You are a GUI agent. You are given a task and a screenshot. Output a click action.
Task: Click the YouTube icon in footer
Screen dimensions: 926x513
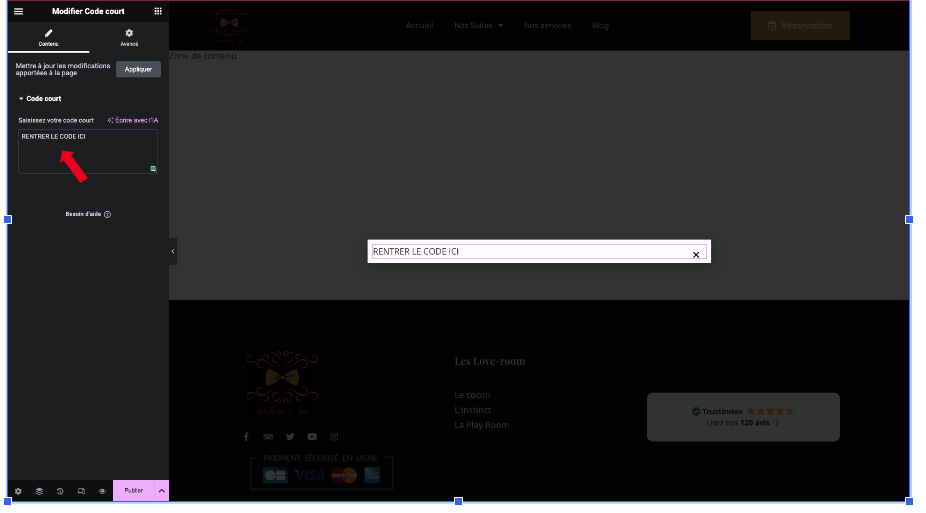[312, 437]
